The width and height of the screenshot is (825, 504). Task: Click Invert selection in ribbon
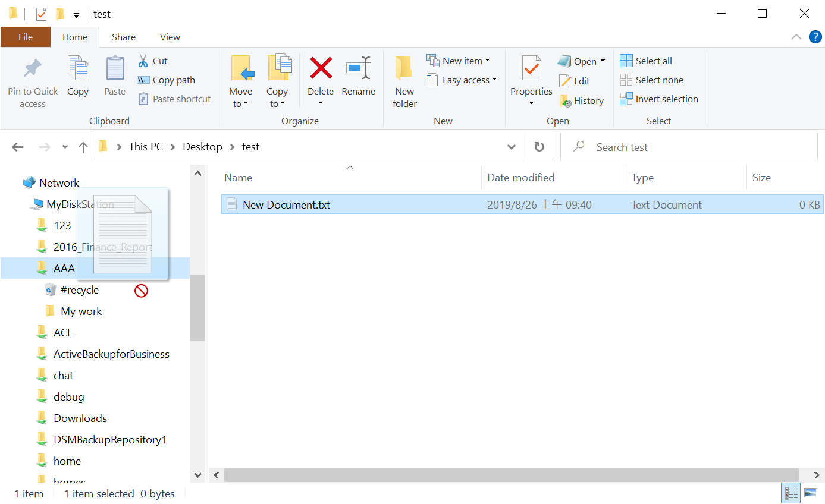(x=659, y=99)
